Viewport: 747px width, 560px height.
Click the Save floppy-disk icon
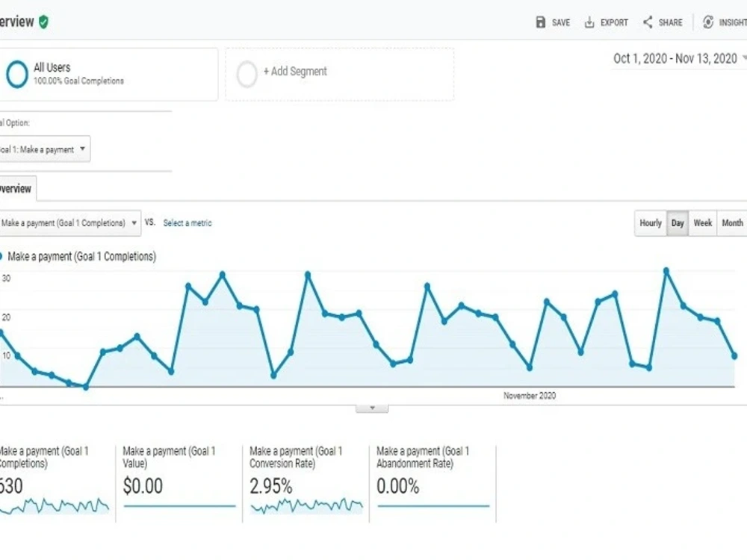click(540, 22)
